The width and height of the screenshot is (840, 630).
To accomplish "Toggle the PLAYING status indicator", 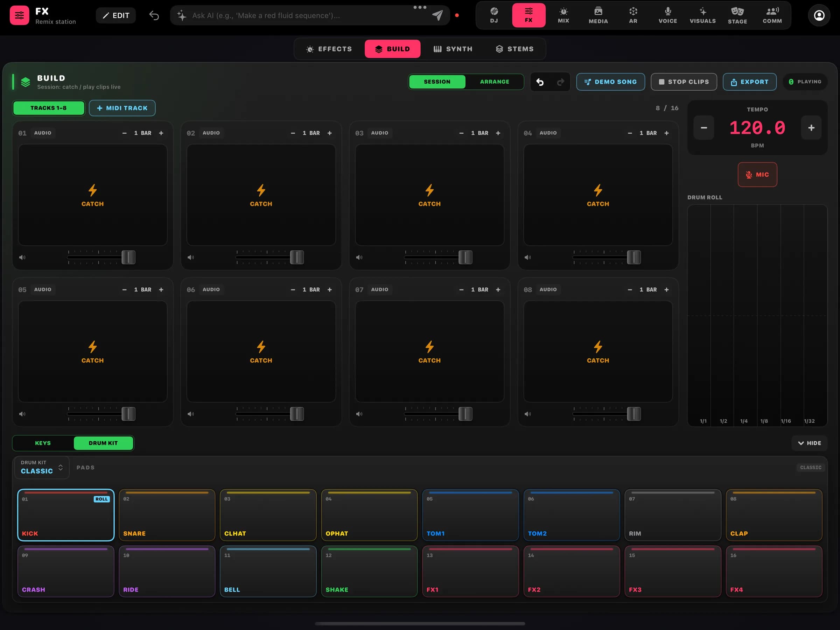I will tap(805, 82).
